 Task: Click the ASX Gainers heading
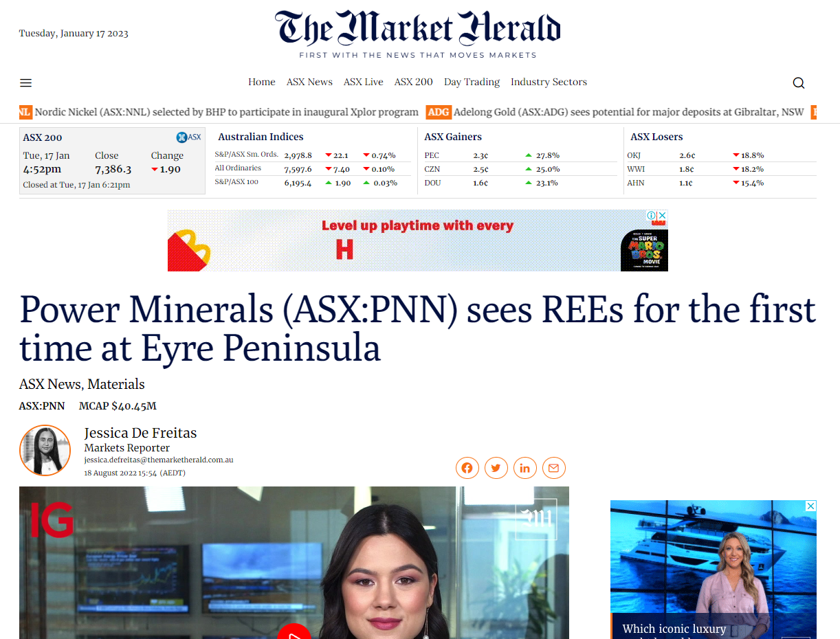coord(453,137)
